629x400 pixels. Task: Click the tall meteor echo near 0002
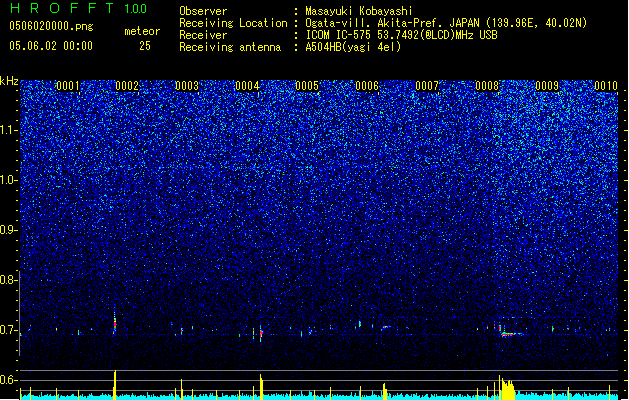pos(115,322)
